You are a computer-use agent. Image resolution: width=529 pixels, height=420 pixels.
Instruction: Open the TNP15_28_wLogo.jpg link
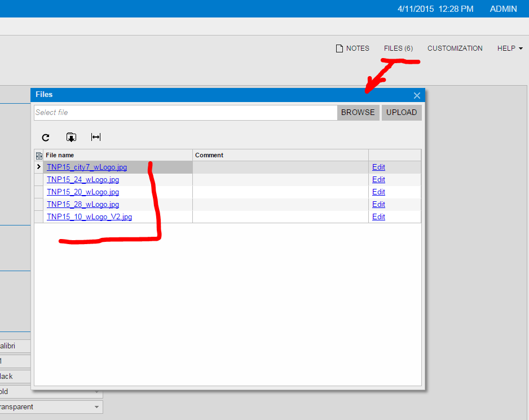pos(83,205)
